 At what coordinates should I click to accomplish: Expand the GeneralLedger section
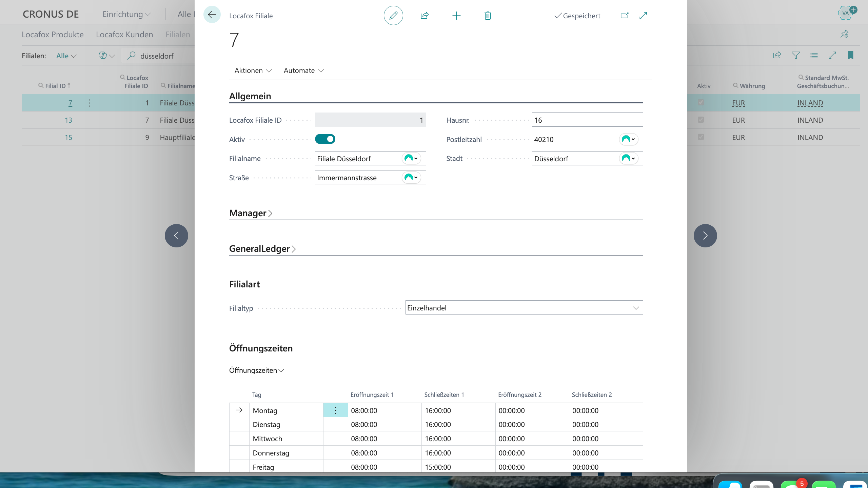pyautogui.click(x=262, y=249)
